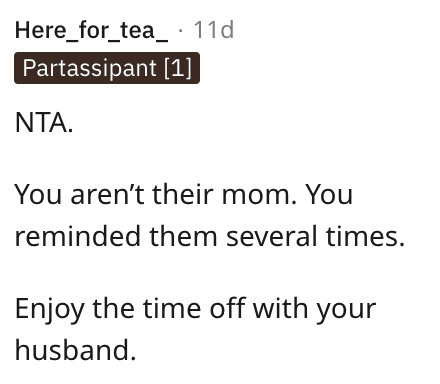This screenshot has width=440, height=384.
Task: Click the NTA. verdict text
Action: (x=44, y=123)
